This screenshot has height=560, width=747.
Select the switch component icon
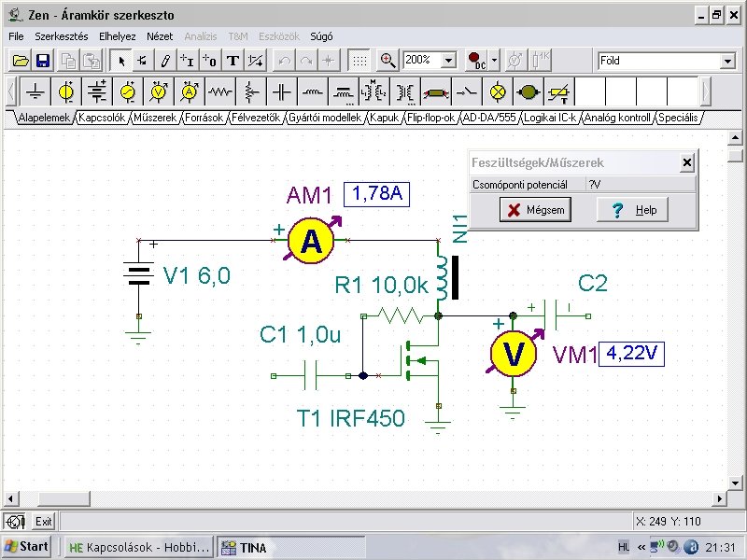pyautogui.click(x=466, y=91)
